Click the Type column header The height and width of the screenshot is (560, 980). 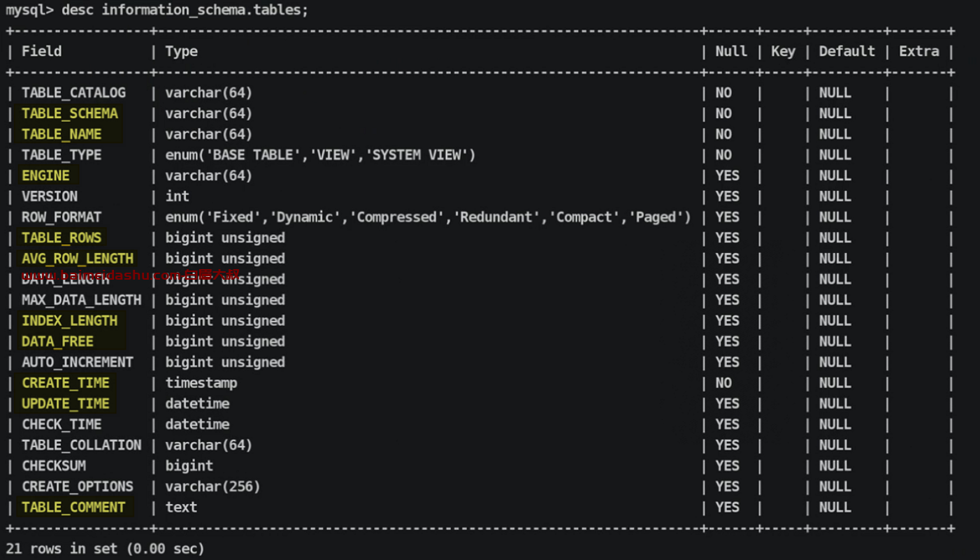pyautogui.click(x=182, y=51)
